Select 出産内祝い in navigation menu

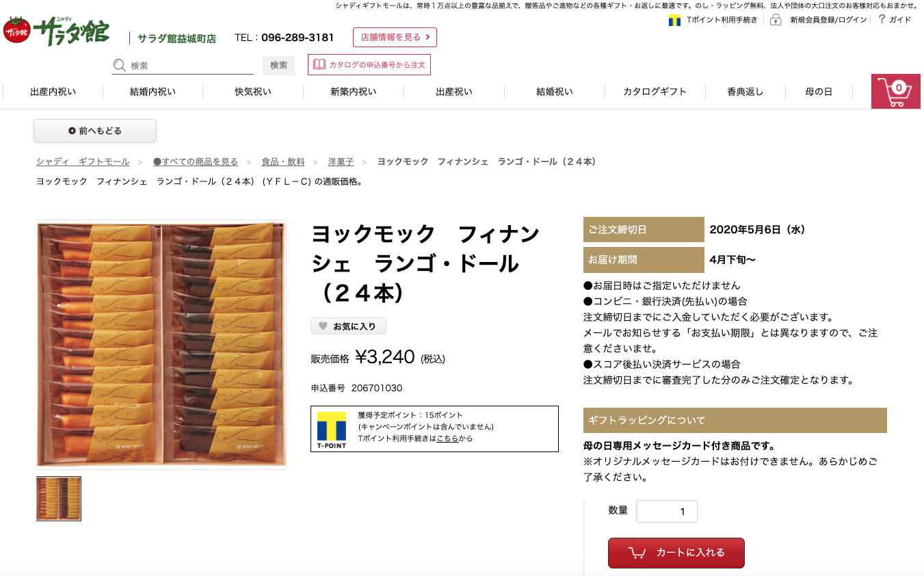coord(53,92)
